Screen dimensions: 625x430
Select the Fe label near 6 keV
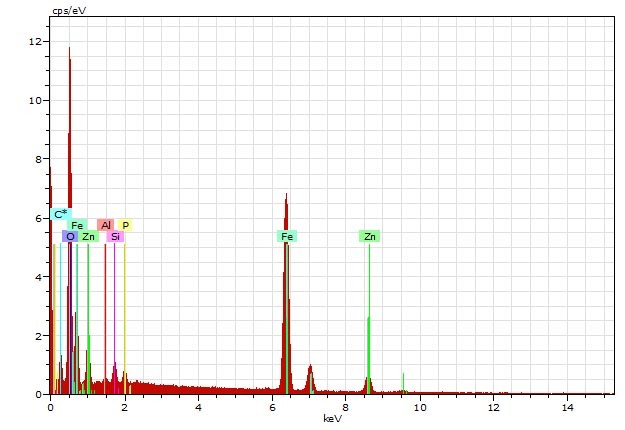[287, 237]
